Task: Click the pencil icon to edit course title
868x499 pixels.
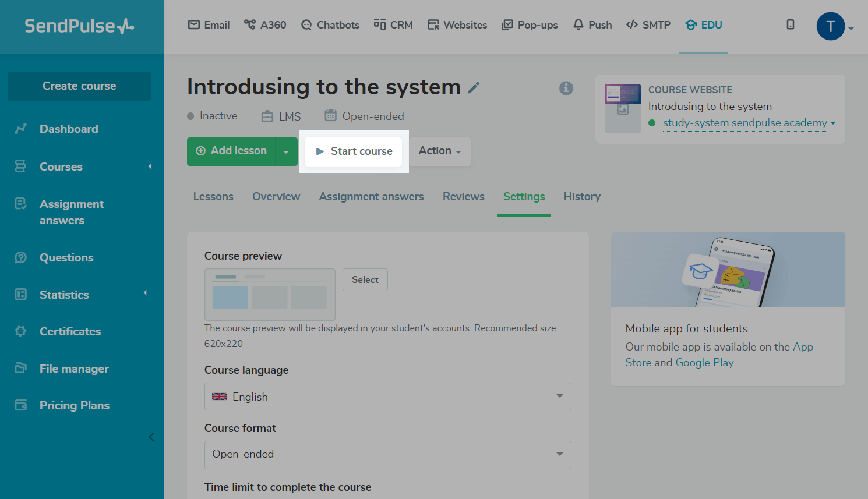Action: coord(474,88)
